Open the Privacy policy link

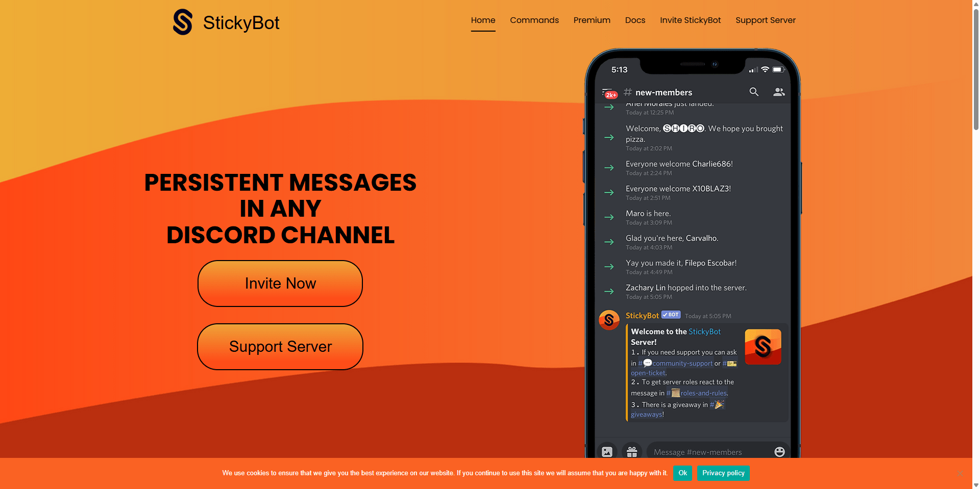click(723, 473)
